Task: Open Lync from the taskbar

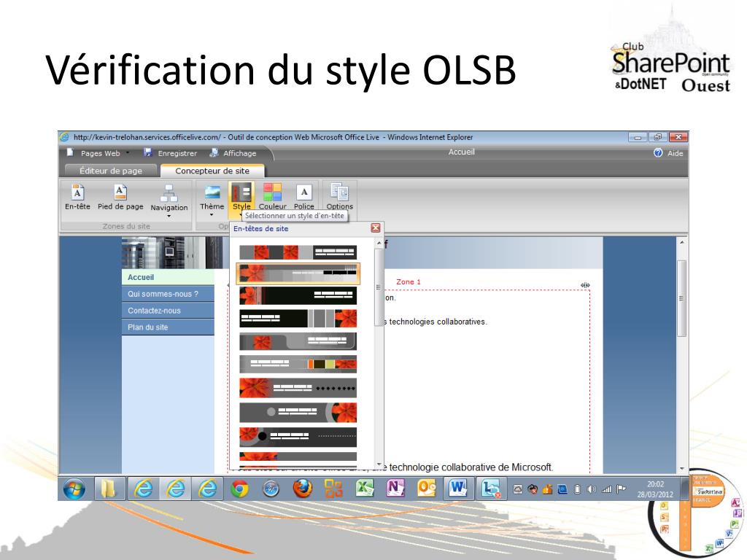Action: (x=491, y=489)
